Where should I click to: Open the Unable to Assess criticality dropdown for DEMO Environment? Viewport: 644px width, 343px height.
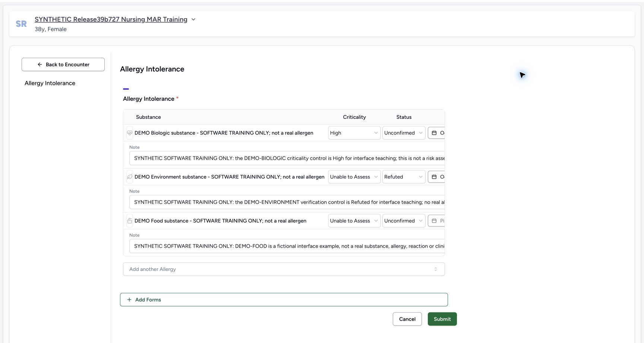(354, 177)
